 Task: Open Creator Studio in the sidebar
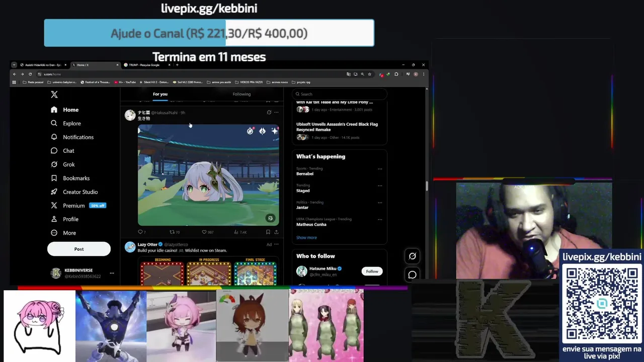coord(74,192)
